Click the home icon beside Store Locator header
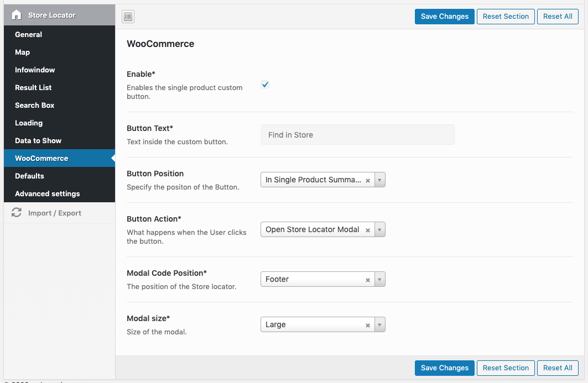 point(16,15)
